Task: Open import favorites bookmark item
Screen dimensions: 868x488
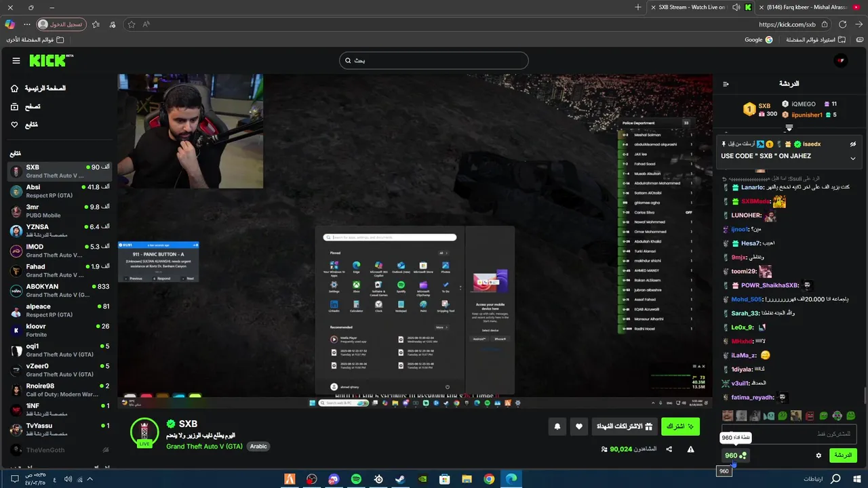Action: [815, 40]
